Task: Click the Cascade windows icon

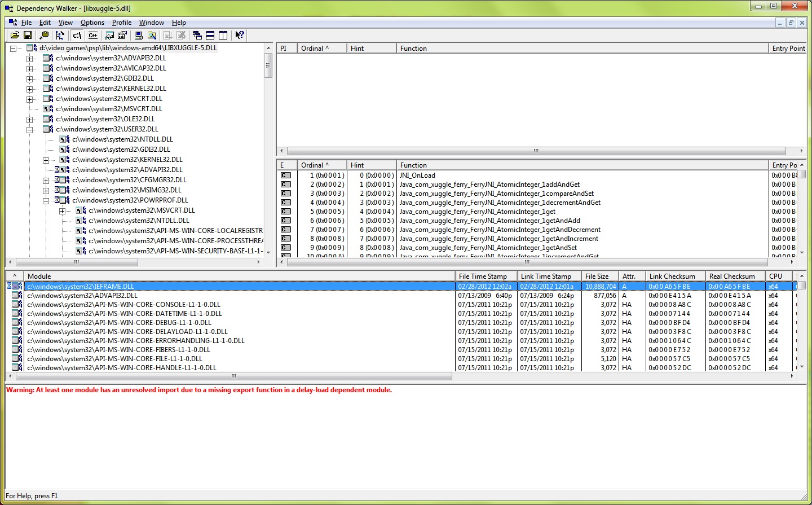Action: (197, 35)
